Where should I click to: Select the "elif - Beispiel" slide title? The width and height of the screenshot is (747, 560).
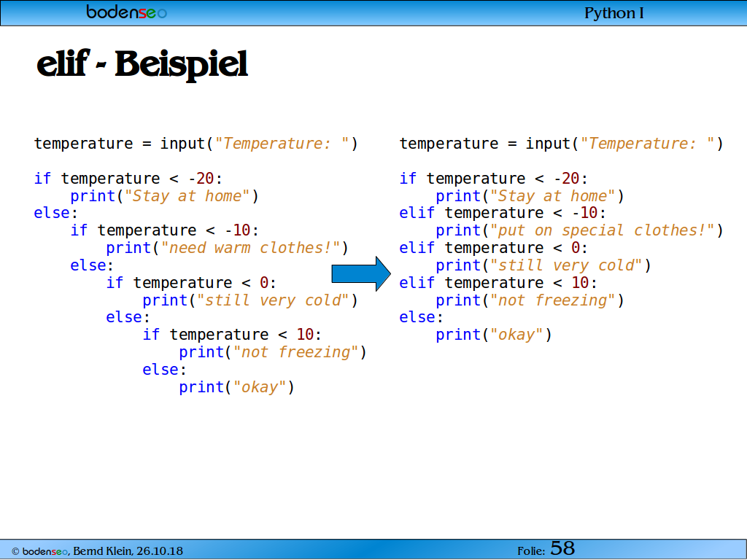142,64
